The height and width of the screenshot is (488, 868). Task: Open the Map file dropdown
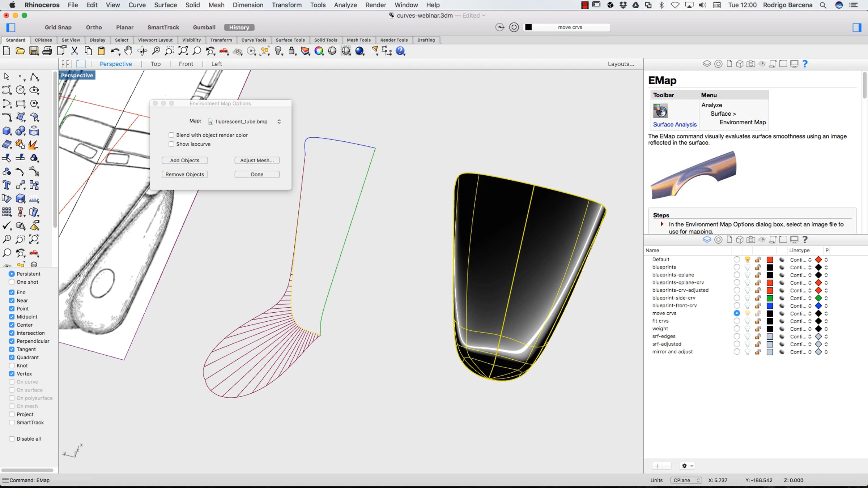click(245, 121)
